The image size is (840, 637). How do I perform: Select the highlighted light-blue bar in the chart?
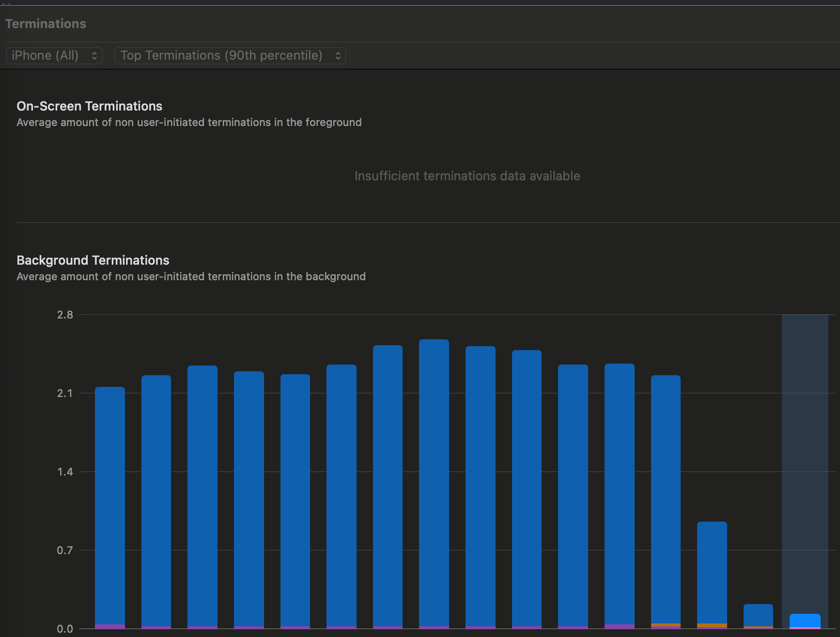(805, 620)
